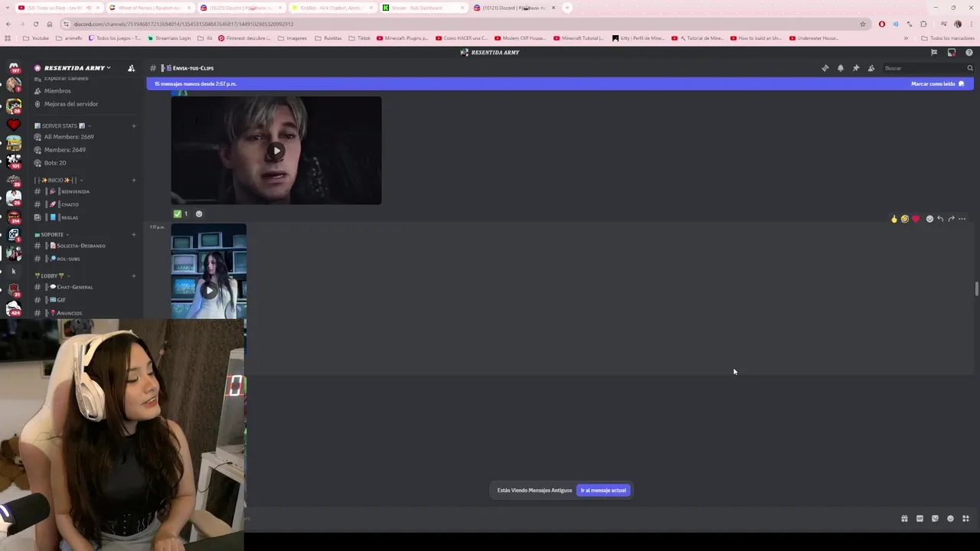Click Ir al mensaje actual button

[603, 491]
